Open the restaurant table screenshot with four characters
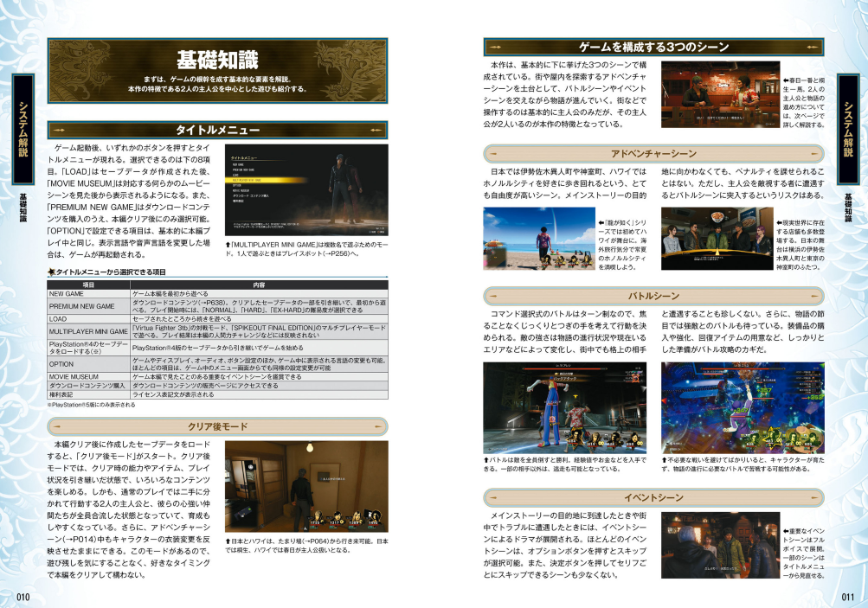Viewport: 868px width, 608px height. pos(717,239)
